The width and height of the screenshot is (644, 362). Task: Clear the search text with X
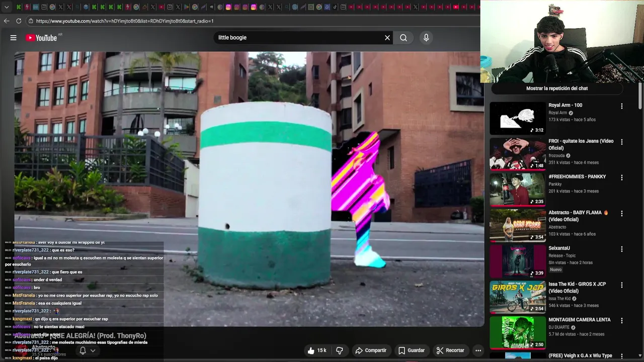[387, 38]
